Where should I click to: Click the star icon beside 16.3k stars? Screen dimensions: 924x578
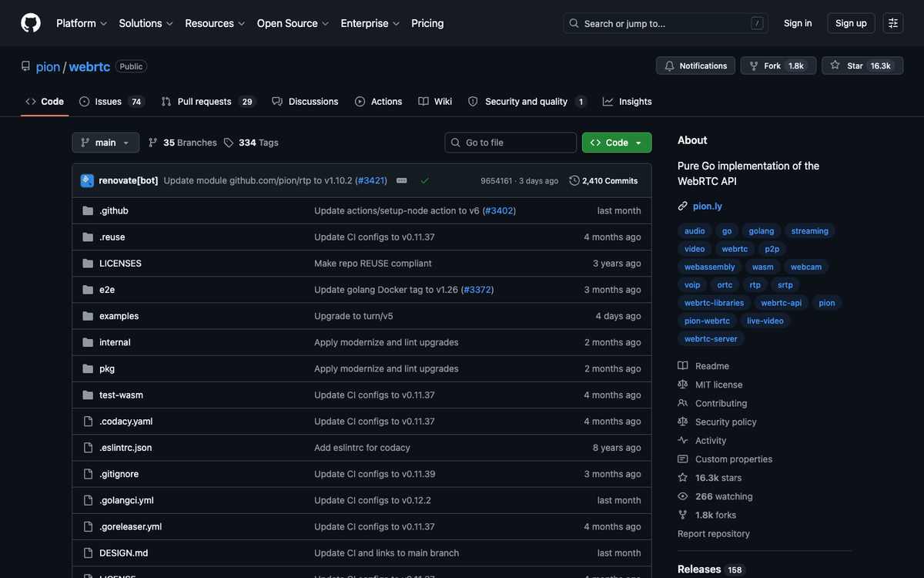tap(683, 478)
